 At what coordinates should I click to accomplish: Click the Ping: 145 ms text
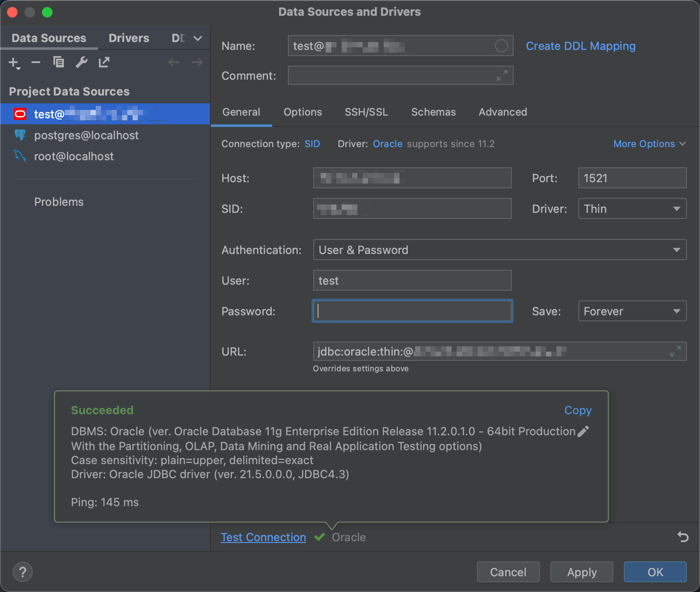tap(105, 502)
